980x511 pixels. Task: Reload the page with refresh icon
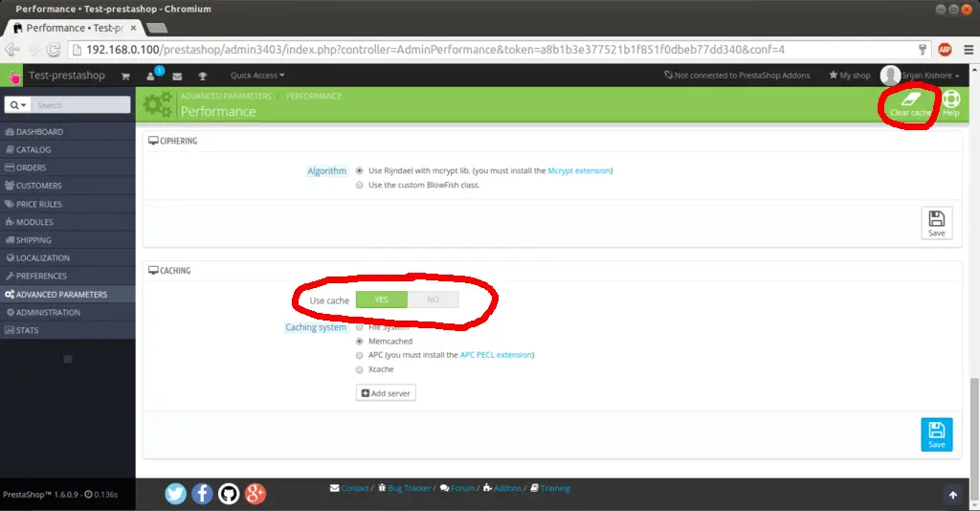pyautogui.click(x=54, y=50)
